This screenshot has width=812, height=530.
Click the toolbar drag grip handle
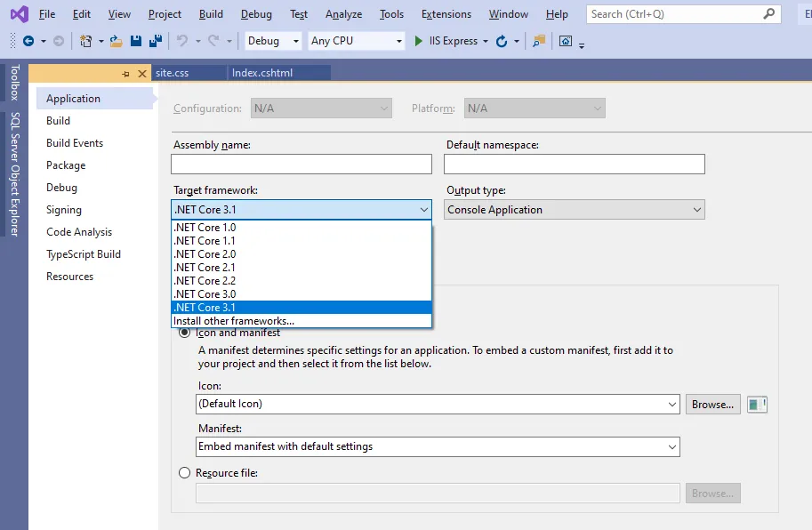tap(13, 41)
